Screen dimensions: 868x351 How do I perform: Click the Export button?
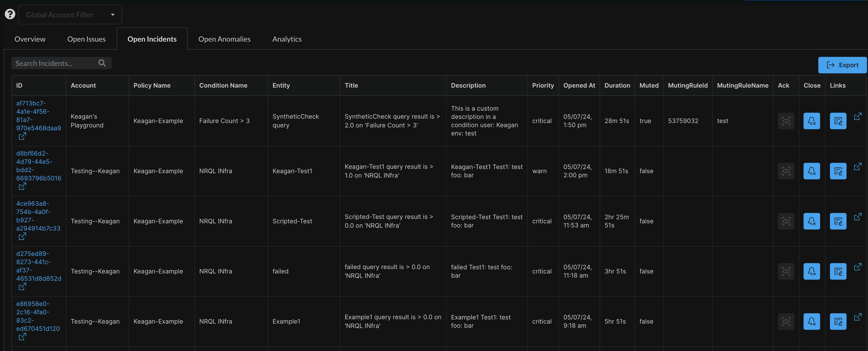(x=842, y=65)
